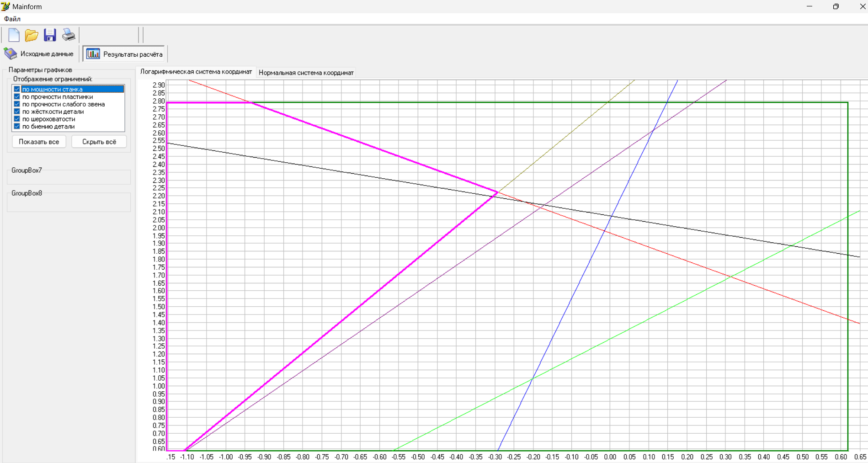Click the book icon beside Исходные данные

[x=11, y=53]
